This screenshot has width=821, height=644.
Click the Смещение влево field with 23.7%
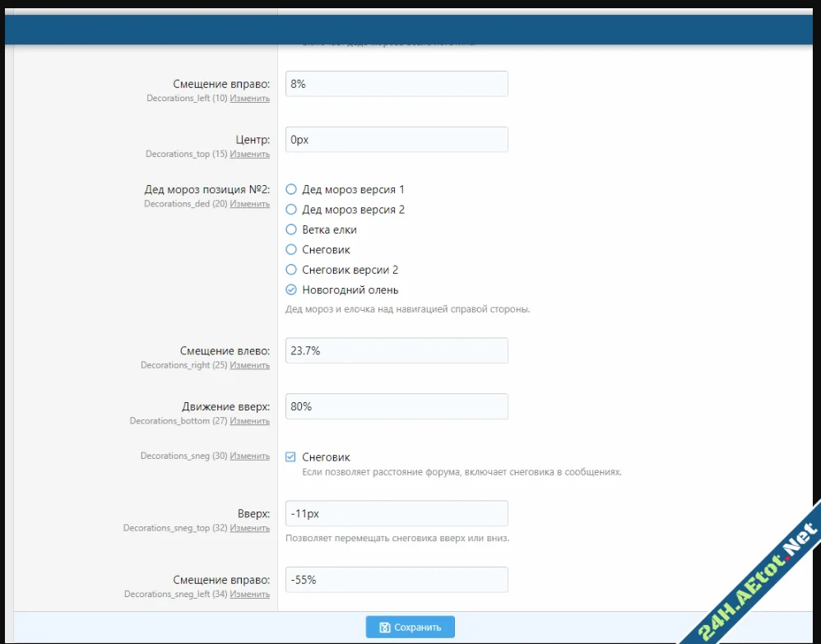(x=397, y=350)
